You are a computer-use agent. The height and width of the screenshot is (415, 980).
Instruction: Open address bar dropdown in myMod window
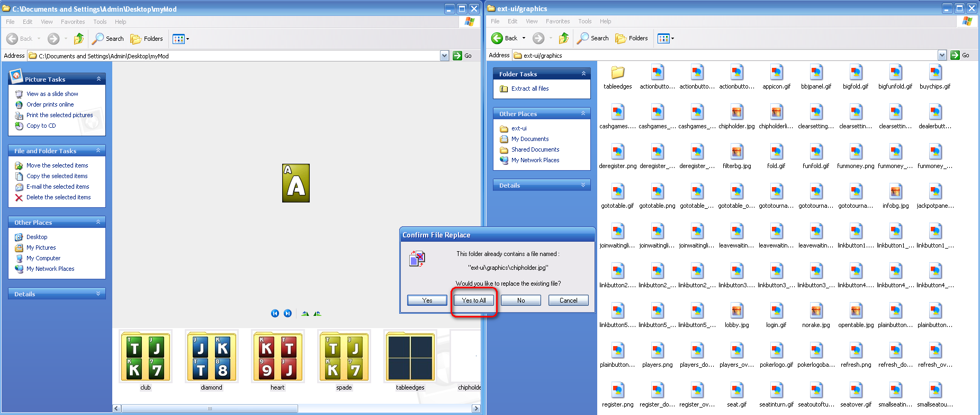click(444, 56)
